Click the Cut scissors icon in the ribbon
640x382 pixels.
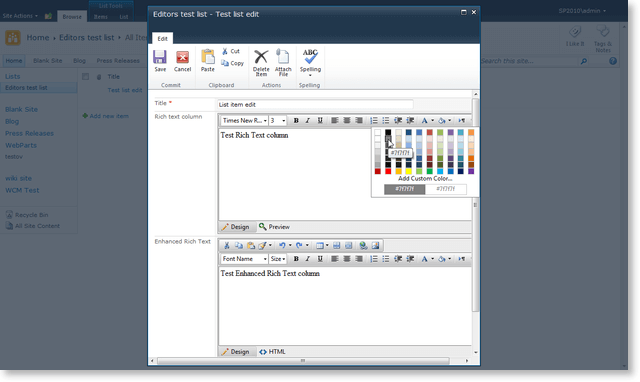pyautogui.click(x=231, y=51)
